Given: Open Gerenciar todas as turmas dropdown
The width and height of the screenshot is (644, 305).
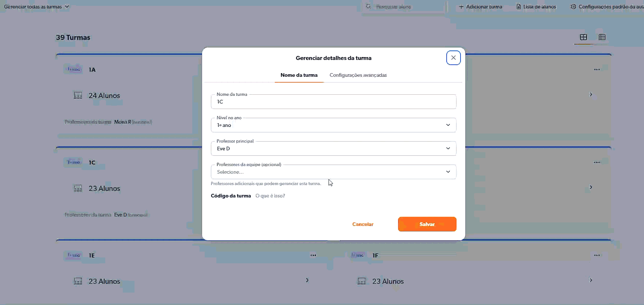Looking at the screenshot, I should pyautogui.click(x=36, y=7).
